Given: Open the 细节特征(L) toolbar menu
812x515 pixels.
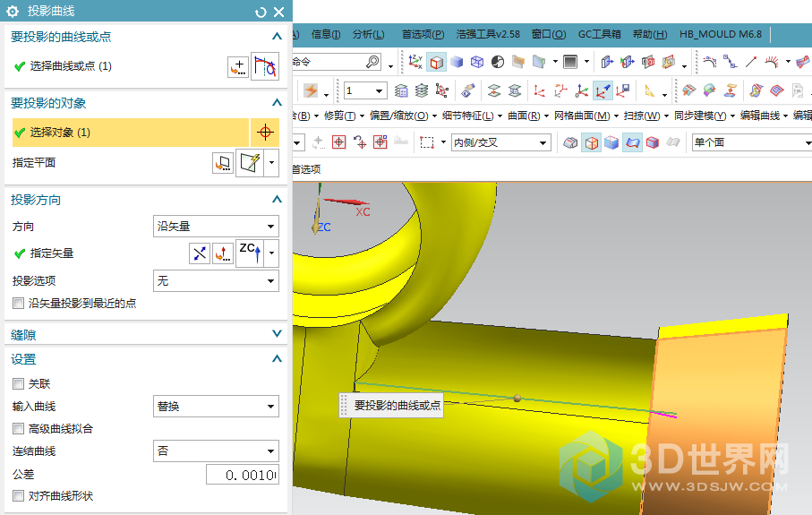Looking at the screenshot, I should pos(473,116).
